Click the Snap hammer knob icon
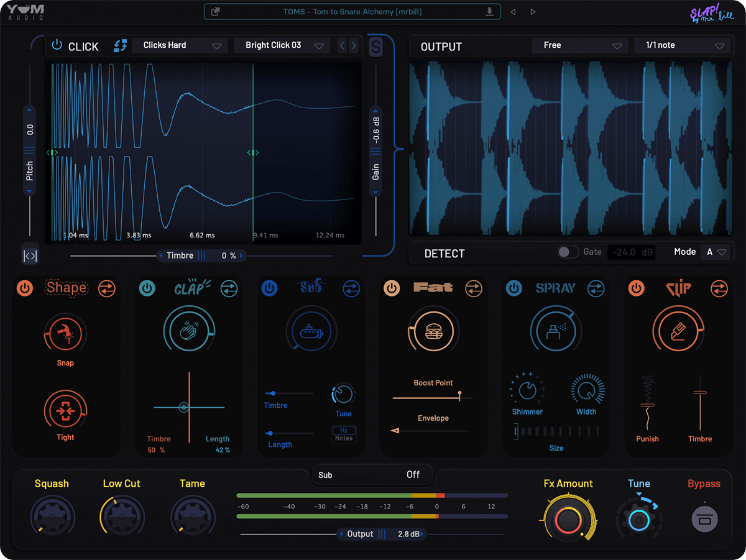Image resolution: width=746 pixels, height=560 pixels. [65, 334]
